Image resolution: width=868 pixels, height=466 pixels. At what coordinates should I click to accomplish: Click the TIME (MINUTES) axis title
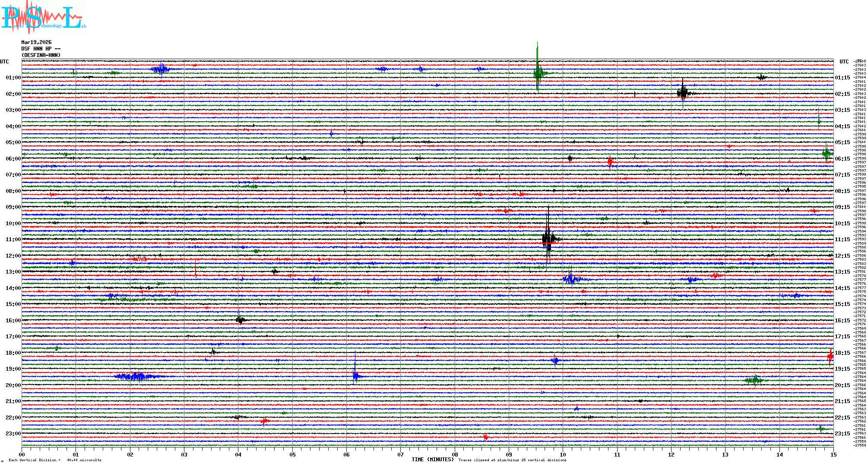click(433, 460)
